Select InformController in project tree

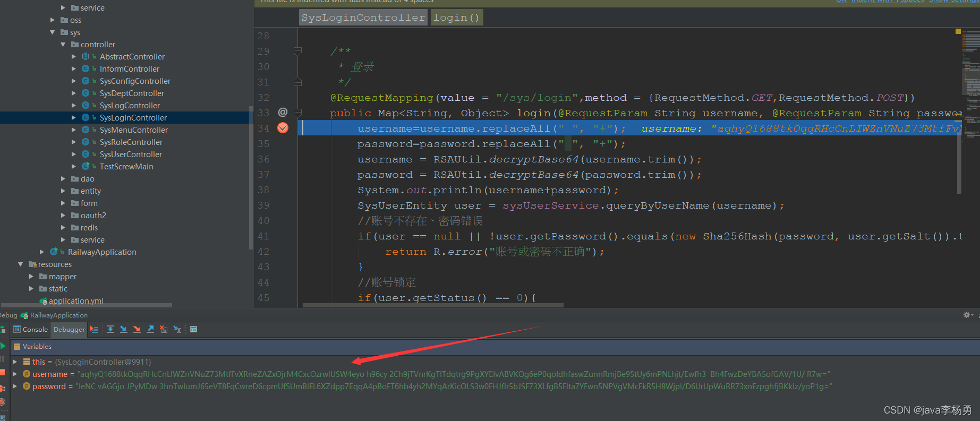(130, 69)
